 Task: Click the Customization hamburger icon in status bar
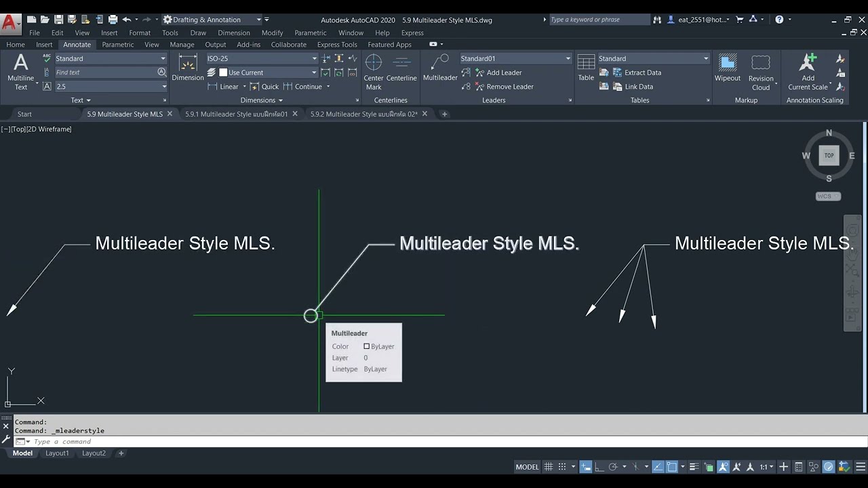tap(861, 467)
